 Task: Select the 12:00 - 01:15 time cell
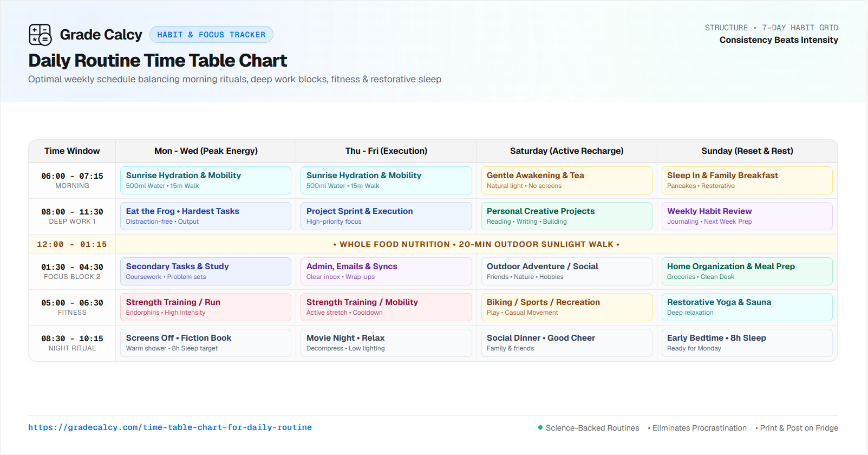tap(72, 244)
